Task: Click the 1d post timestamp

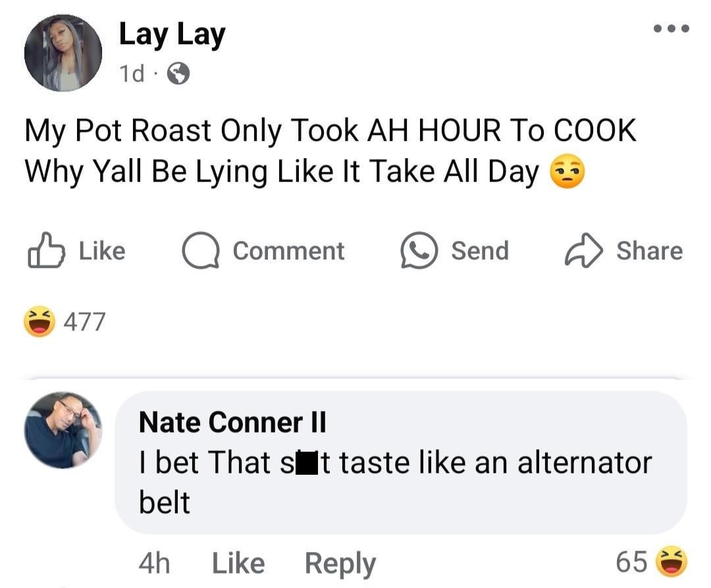Action: [x=132, y=74]
